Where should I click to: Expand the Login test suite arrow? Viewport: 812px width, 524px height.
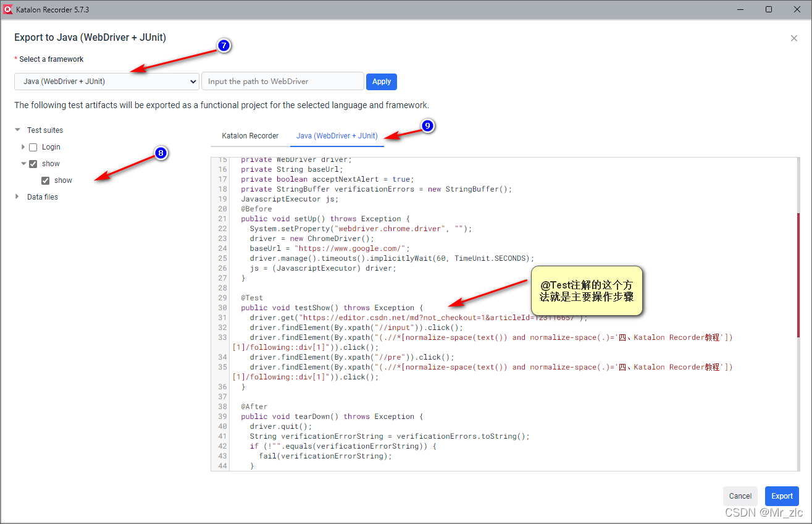[x=23, y=147]
